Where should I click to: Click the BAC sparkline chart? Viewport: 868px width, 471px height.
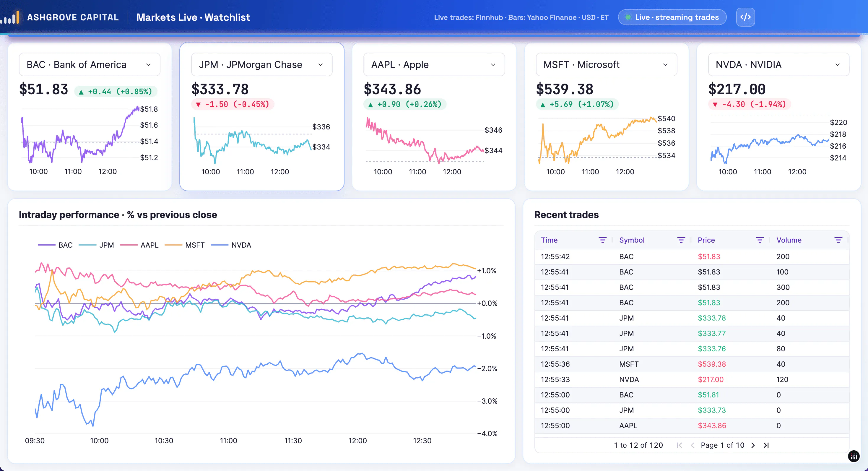click(81, 135)
